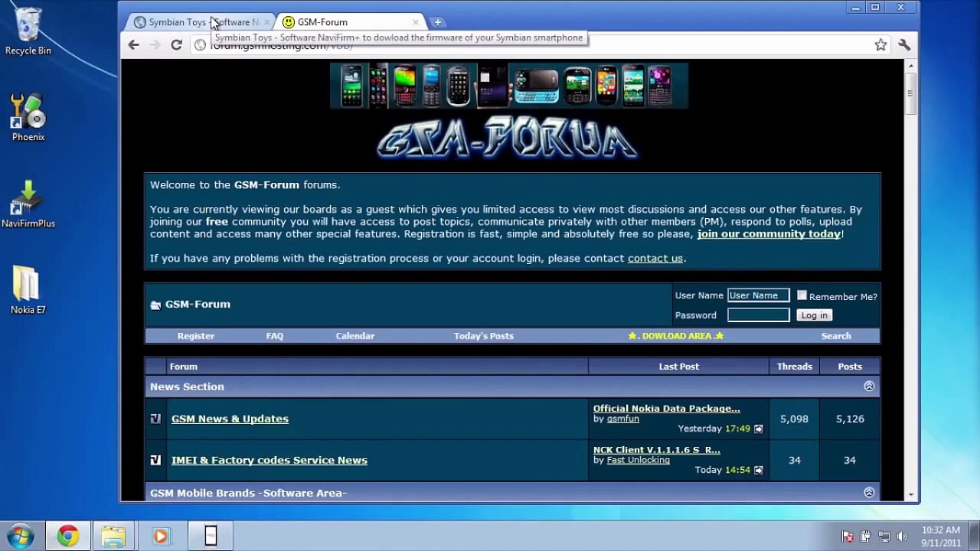Click the Forum column header
The image size is (980, 551).
click(x=184, y=367)
